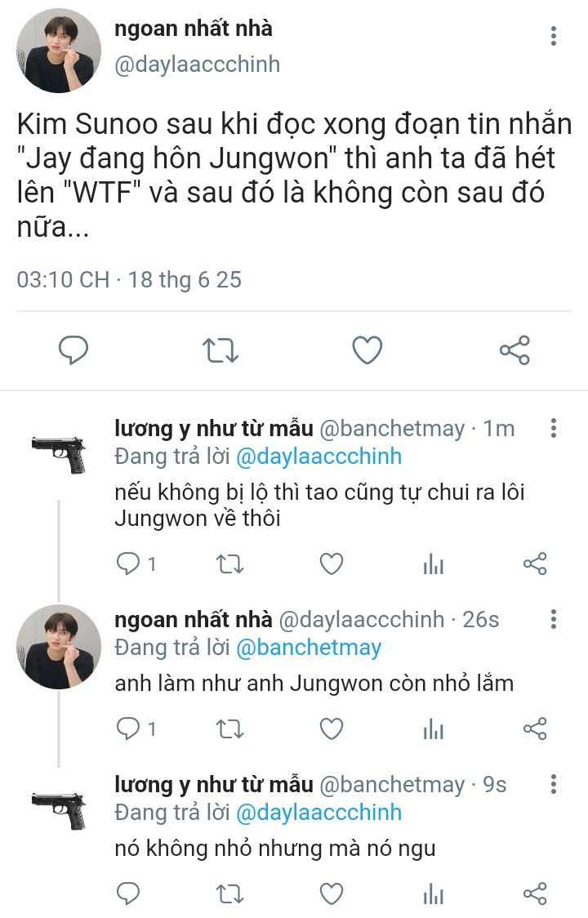The height and width of the screenshot is (918, 588).
Task: Open @daylaaccchinh mention link in first reply
Action: (318, 456)
